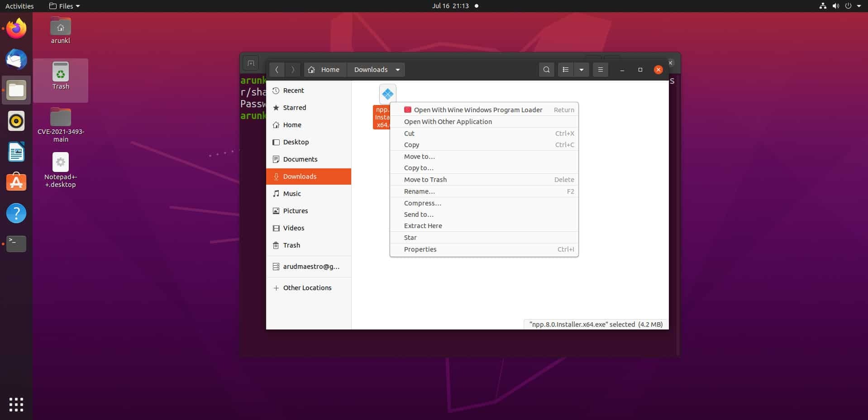Open Help from the dock
The width and height of the screenshot is (868, 420).
tap(16, 213)
